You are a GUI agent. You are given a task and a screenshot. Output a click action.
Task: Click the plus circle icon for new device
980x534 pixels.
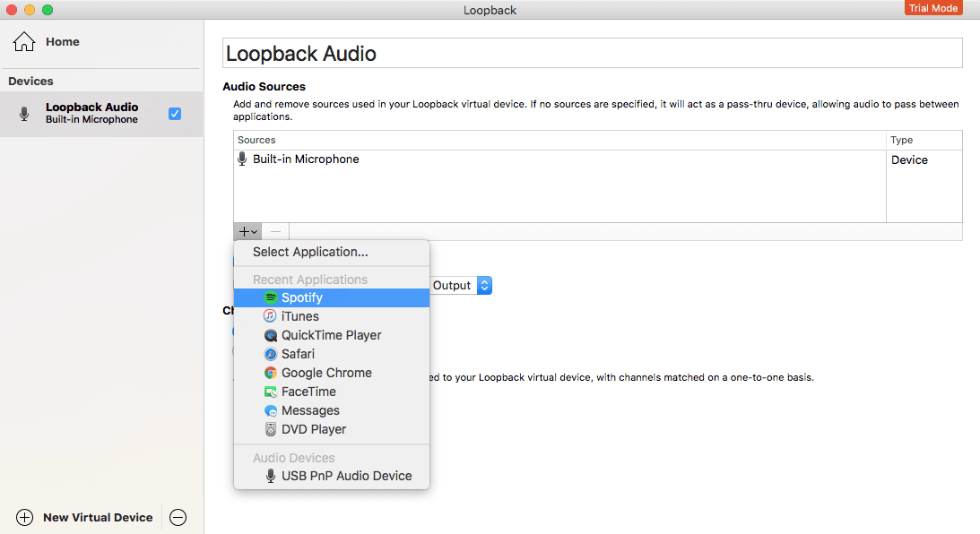click(x=24, y=517)
